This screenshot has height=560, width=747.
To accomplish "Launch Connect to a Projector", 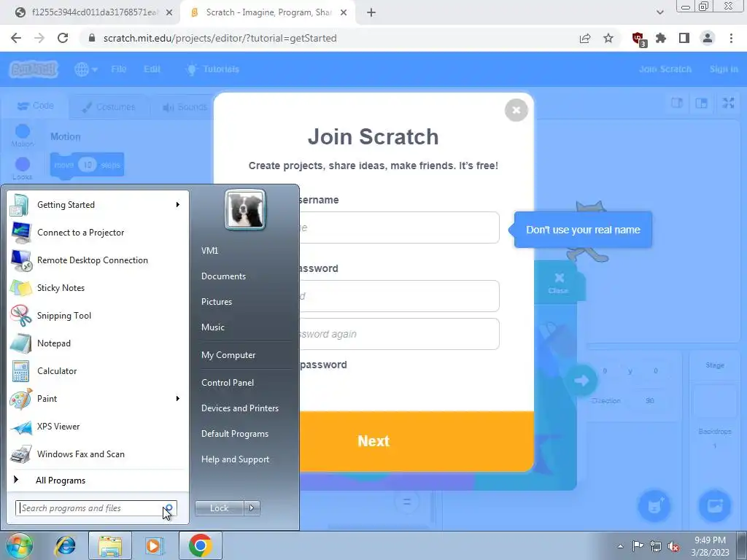I will tap(98, 233).
